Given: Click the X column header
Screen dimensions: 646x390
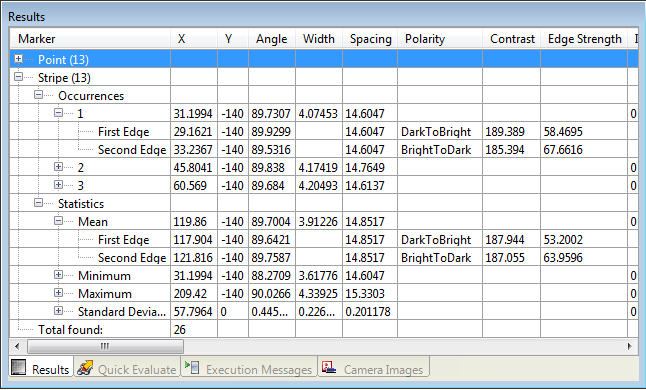Looking at the screenshot, I should point(194,39).
